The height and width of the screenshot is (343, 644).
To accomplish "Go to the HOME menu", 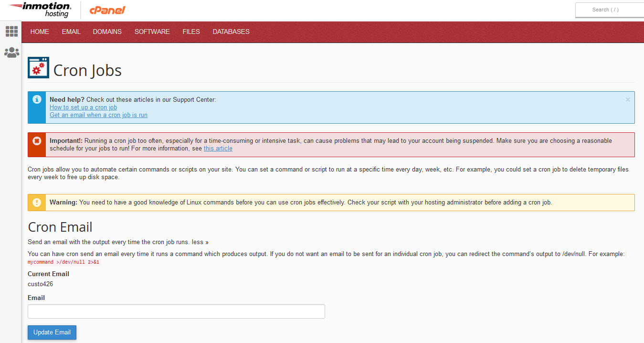I will [x=40, y=32].
